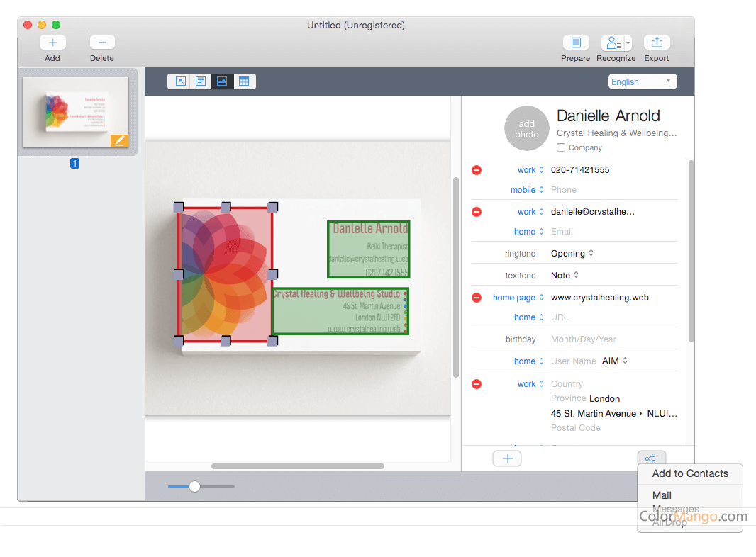Click the Add card toolbar icon

coord(52,43)
